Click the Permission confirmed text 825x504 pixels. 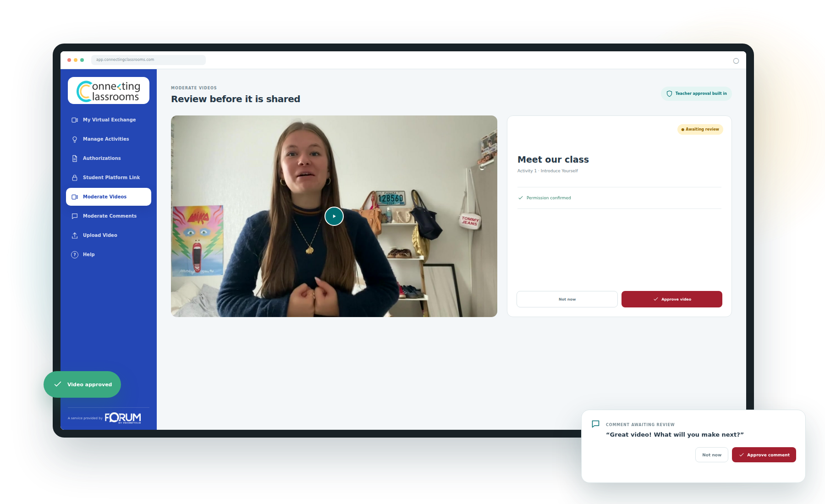point(549,198)
